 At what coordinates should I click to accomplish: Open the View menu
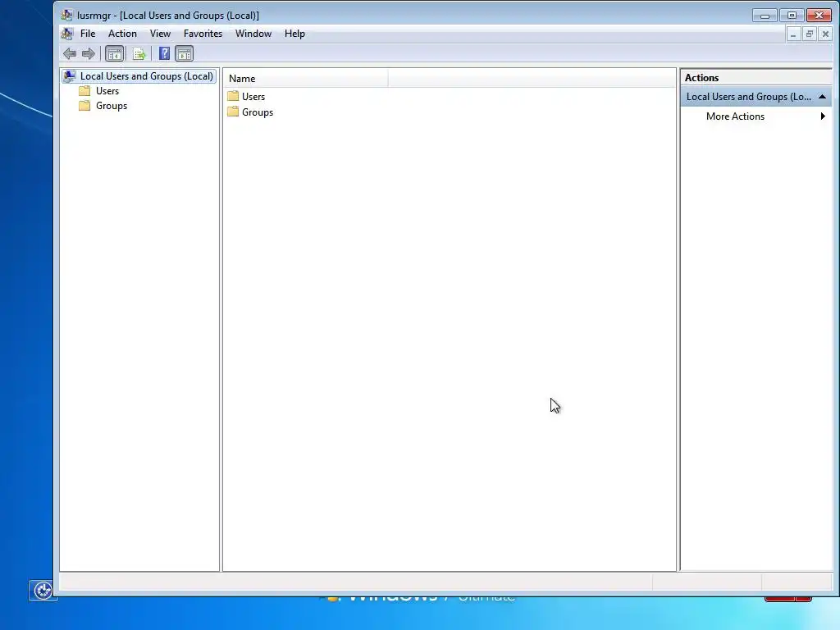click(160, 34)
